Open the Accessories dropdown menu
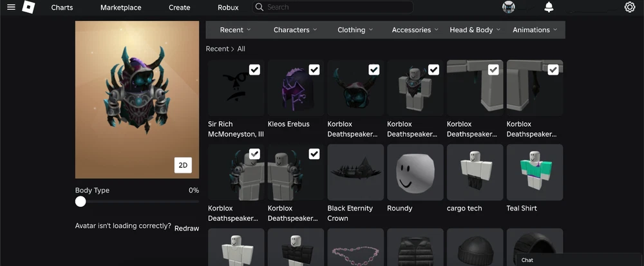Viewport: 644px width, 266px height. (x=415, y=30)
